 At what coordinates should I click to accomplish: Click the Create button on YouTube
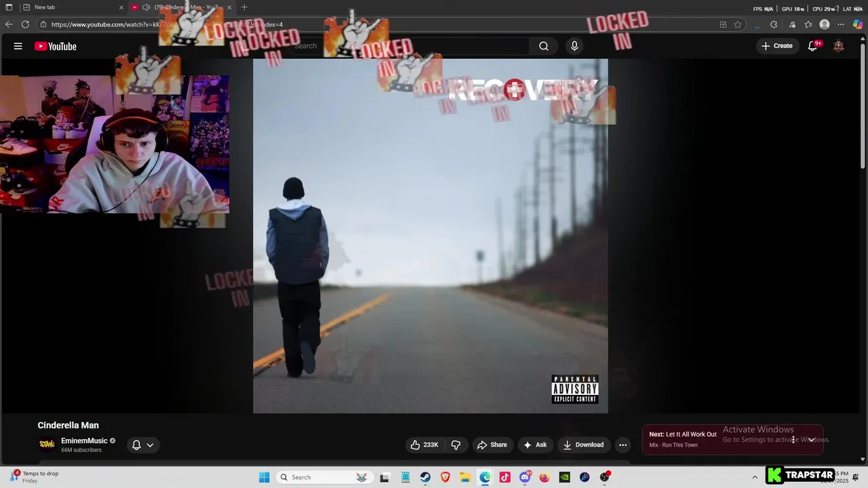coord(777,46)
